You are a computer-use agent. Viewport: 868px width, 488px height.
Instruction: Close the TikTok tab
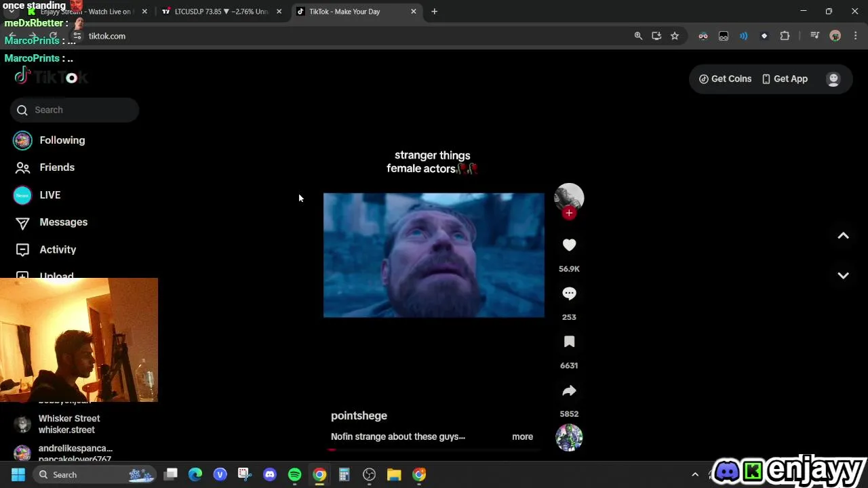click(414, 12)
